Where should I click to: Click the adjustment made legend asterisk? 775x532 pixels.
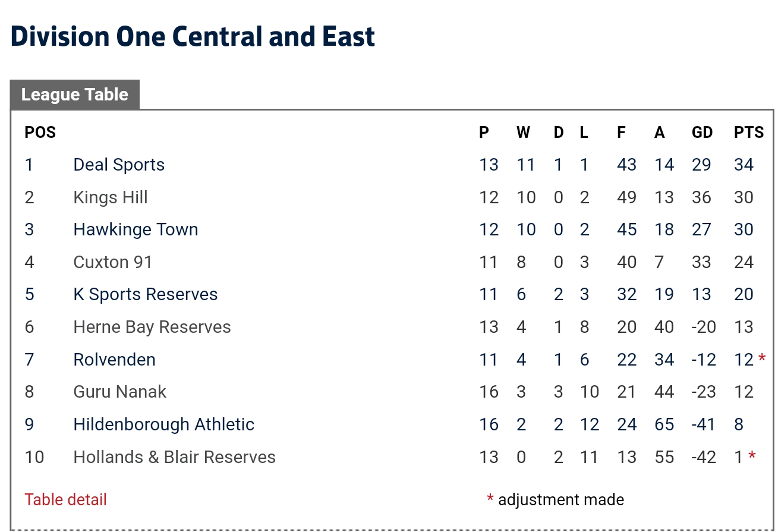click(490, 499)
